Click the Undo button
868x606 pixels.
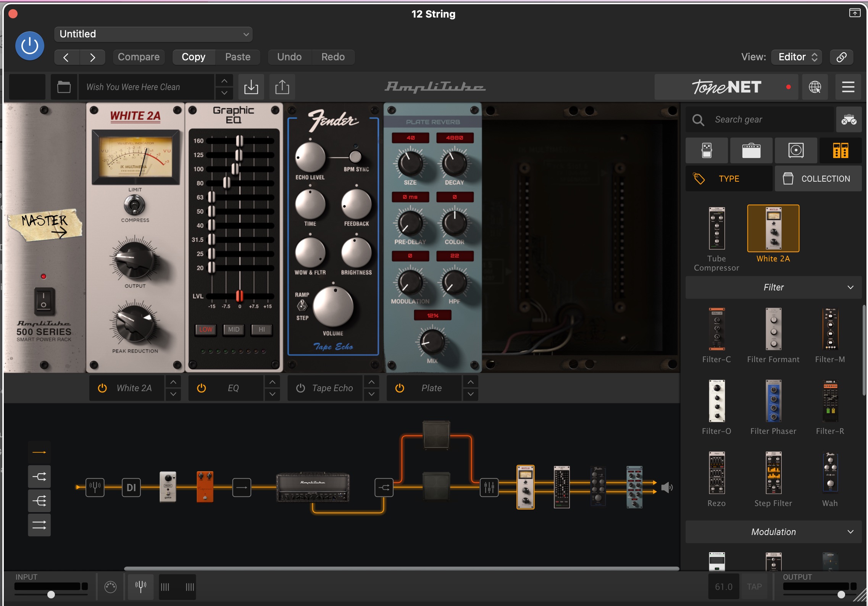pos(289,57)
